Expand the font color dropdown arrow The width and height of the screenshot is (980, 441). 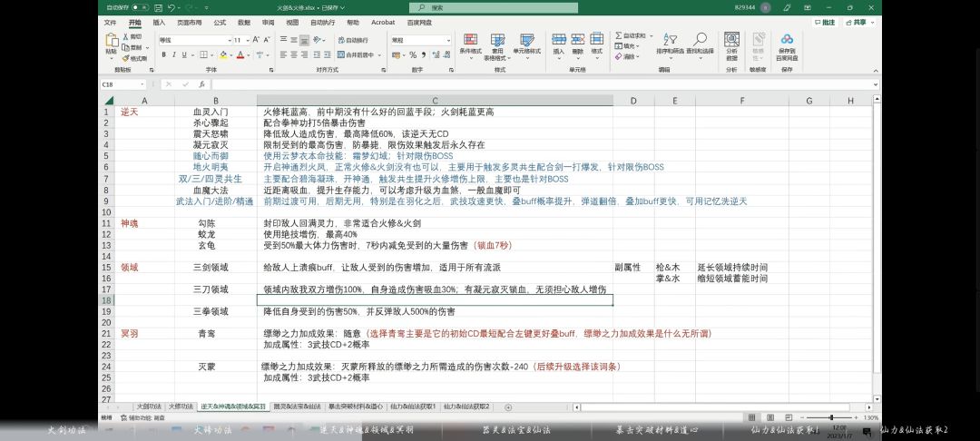pos(248,55)
